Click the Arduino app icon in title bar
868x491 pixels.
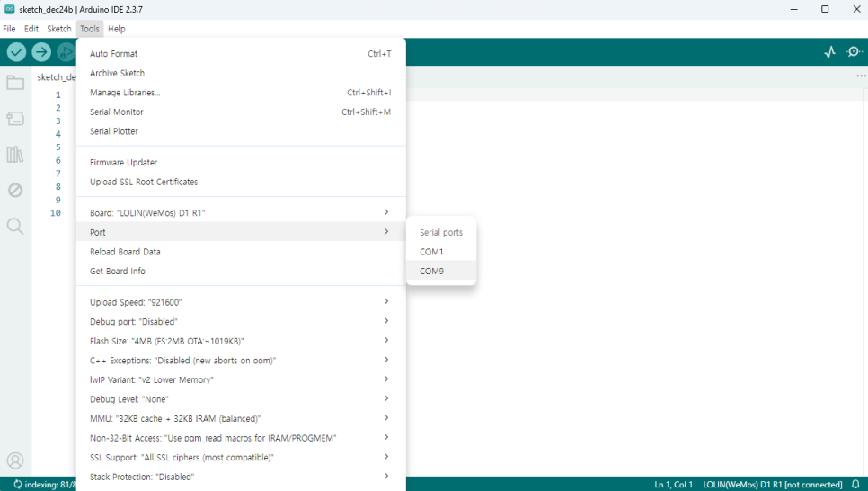[9, 9]
